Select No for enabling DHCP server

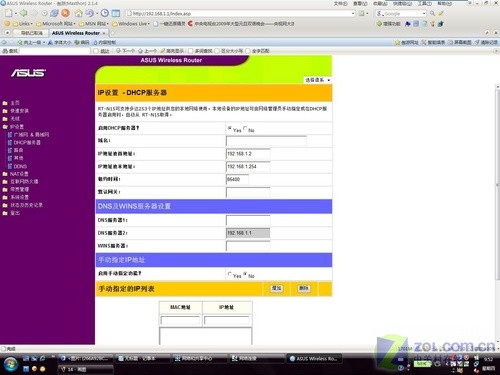pos(245,128)
